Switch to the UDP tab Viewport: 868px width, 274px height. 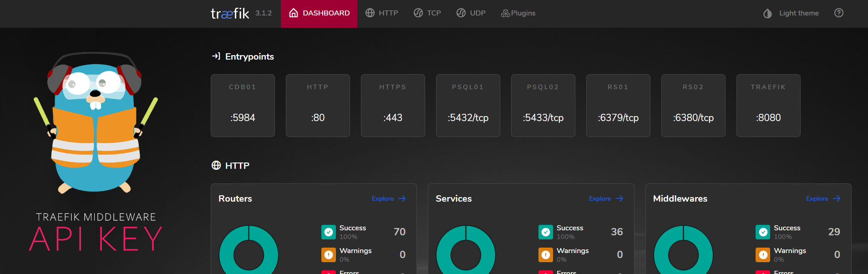471,13
